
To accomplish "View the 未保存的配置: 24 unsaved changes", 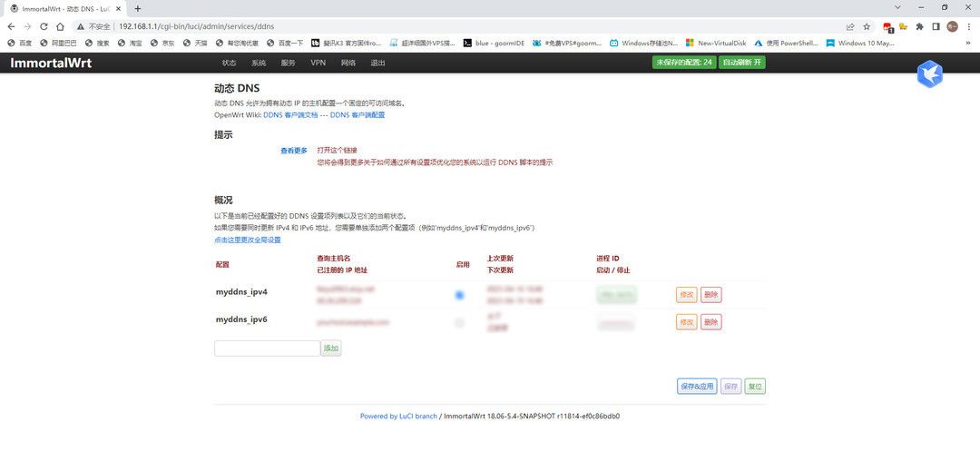I will 684,63.
